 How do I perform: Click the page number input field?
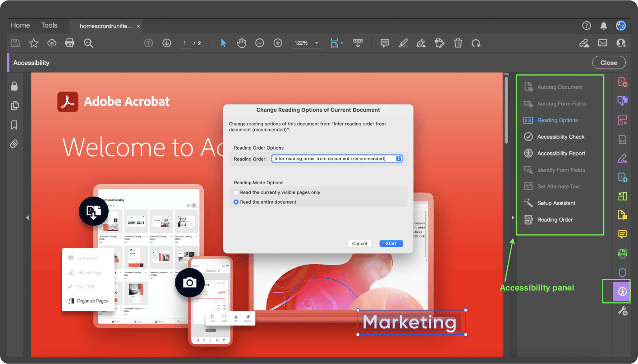tap(184, 43)
